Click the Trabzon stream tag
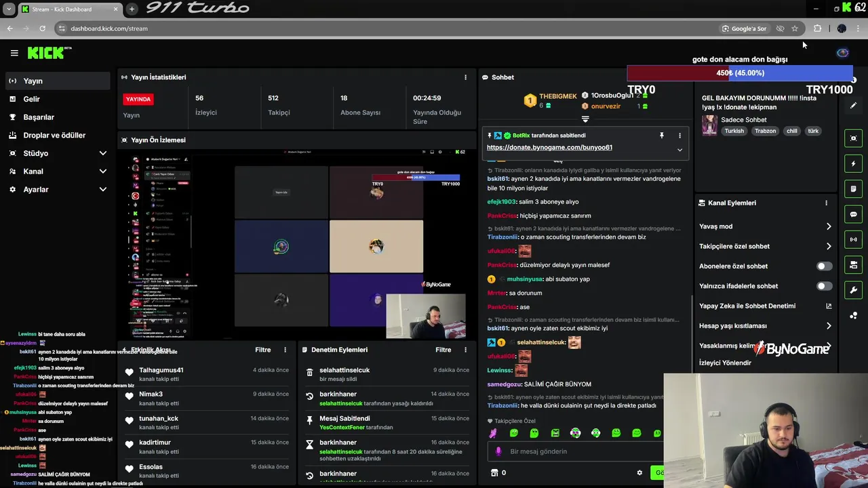 pos(765,131)
